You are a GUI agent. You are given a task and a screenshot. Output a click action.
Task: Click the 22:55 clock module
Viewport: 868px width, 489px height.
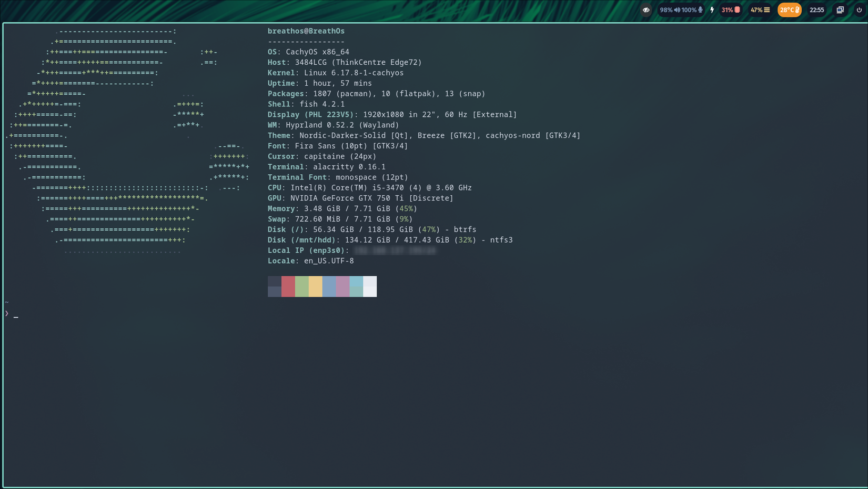(x=817, y=9)
